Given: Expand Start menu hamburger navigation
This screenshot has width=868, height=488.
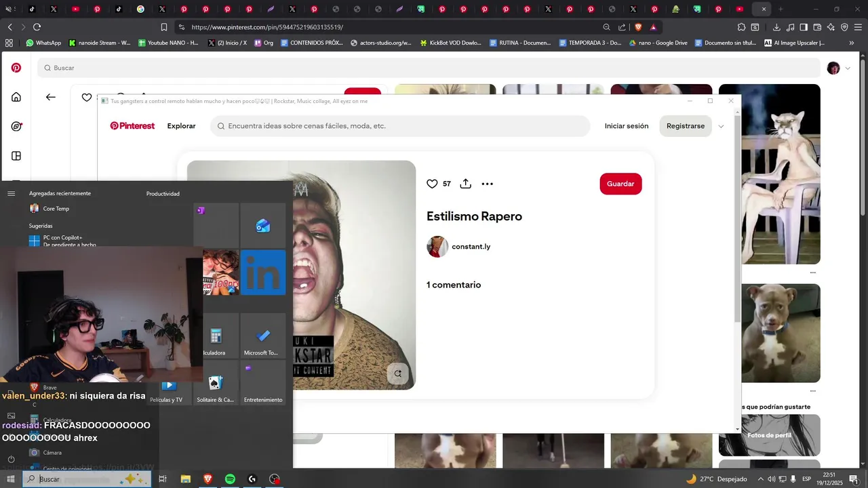Looking at the screenshot, I should [11, 194].
